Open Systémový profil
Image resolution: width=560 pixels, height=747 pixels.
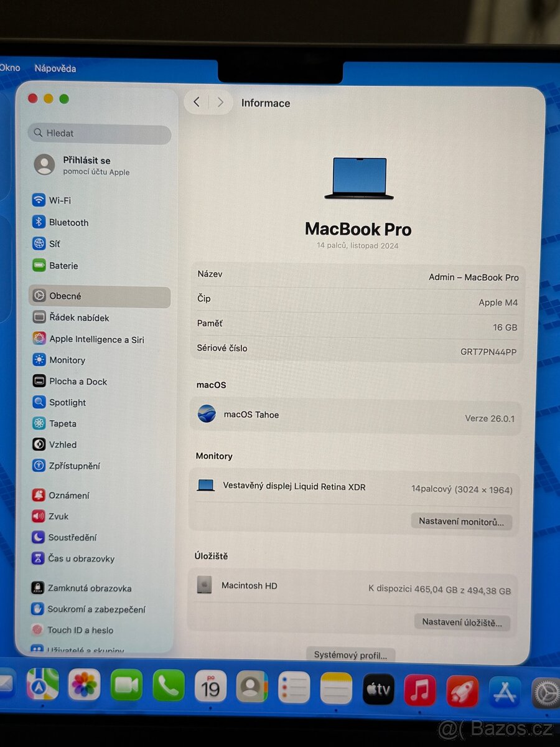pos(350,655)
